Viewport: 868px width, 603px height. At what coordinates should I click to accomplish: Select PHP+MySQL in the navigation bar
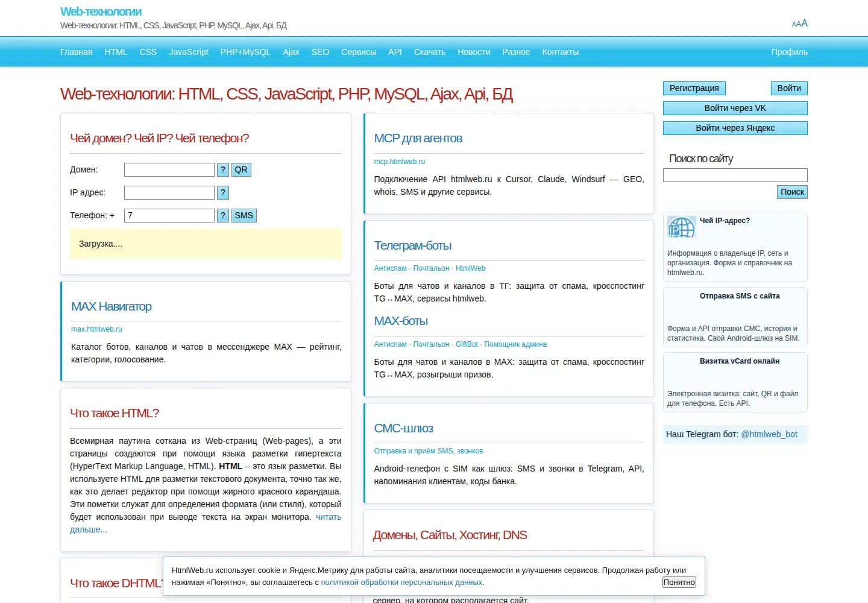coord(245,52)
